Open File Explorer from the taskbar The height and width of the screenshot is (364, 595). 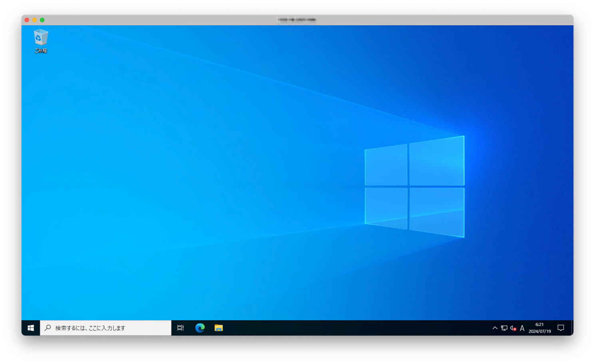[x=219, y=328]
